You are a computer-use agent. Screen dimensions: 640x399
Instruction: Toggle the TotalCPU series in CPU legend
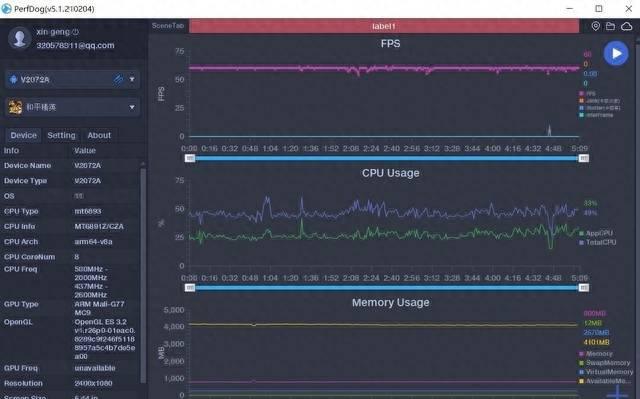(x=598, y=242)
